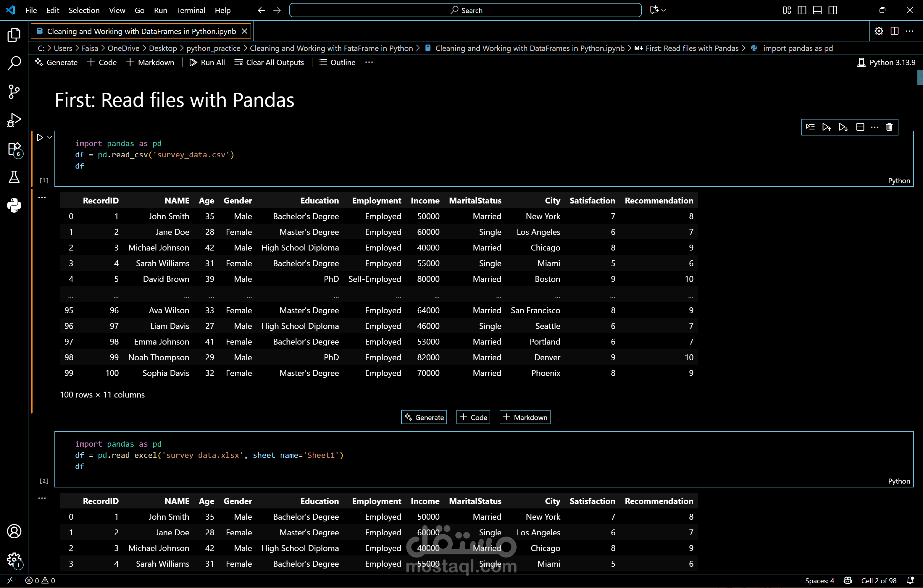The height and width of the screenshot is (588, 923).
Task: Click Generate in notebook toolbar
Action: point(56,62)
